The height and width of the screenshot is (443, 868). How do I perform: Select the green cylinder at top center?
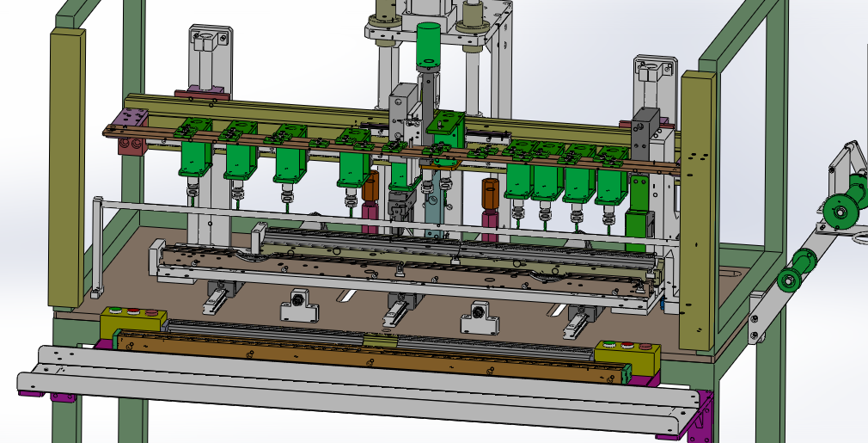click(428, 46)
